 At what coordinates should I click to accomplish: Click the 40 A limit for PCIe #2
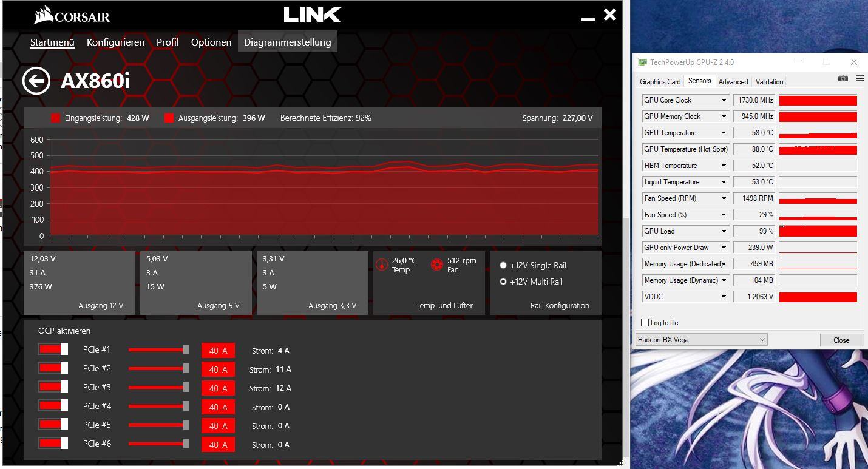tap(218, 369)
